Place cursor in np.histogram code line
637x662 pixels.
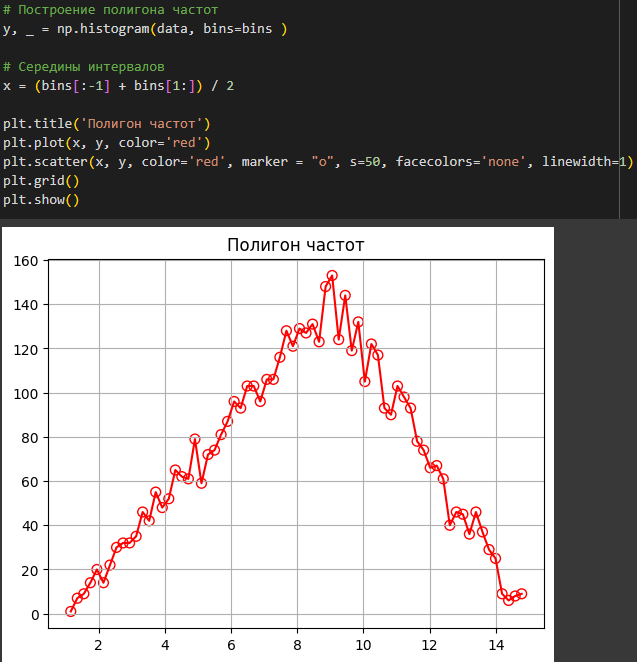pos(145,29)
